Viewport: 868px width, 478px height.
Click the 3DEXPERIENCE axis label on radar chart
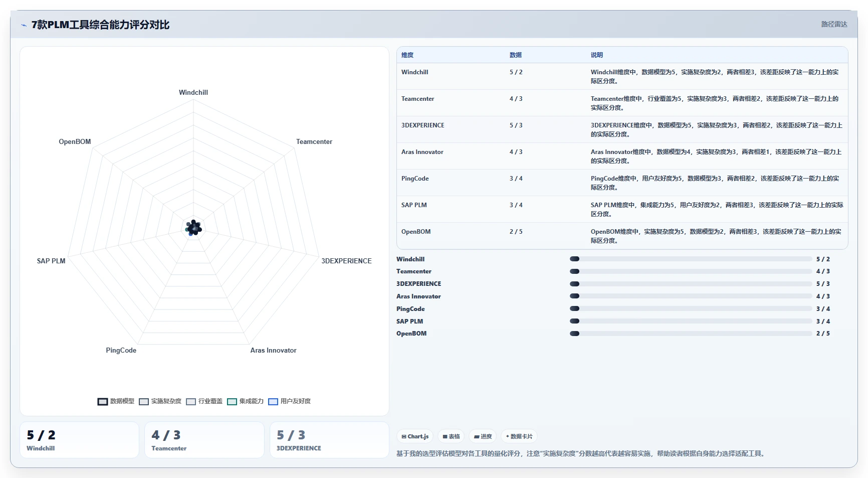click(346, 261)
